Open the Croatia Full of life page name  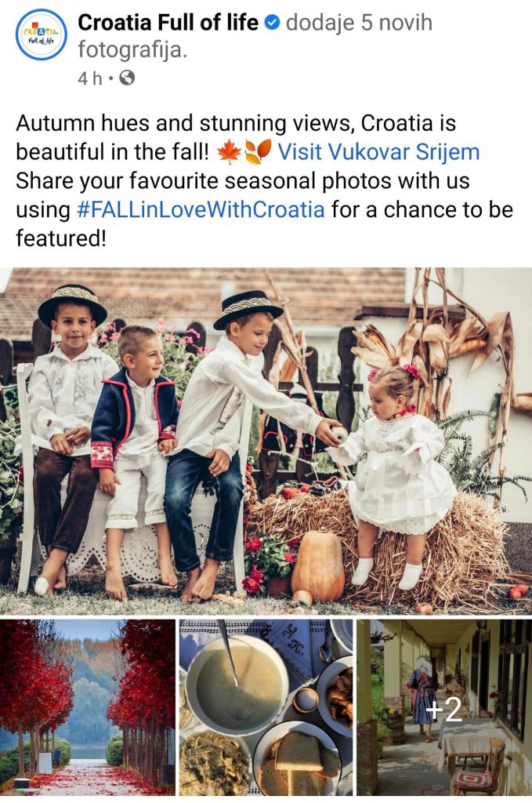pyautogui.click(x=168, y=23)
